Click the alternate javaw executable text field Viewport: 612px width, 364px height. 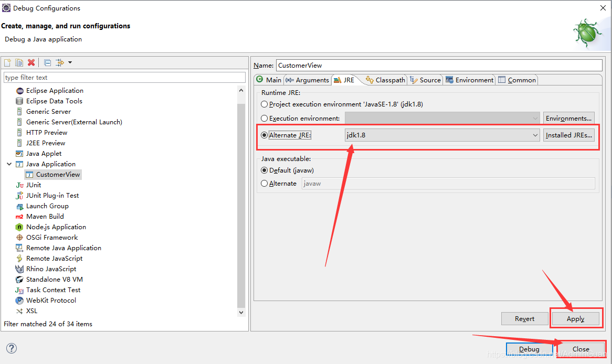pos(448,184)
